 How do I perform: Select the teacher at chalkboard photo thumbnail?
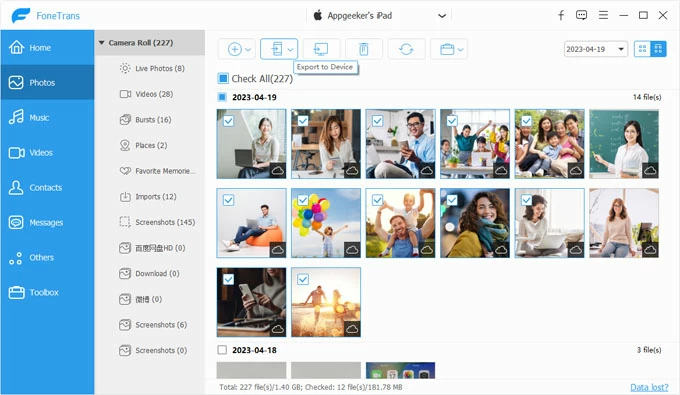(x=624, y=144)
